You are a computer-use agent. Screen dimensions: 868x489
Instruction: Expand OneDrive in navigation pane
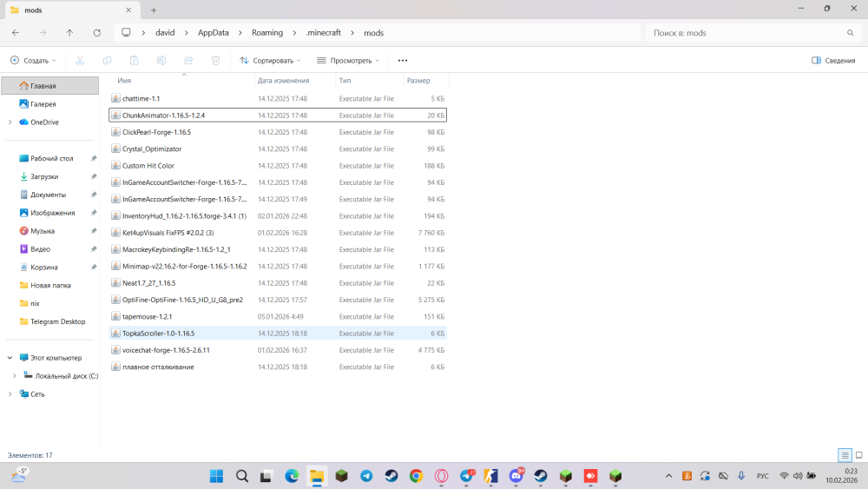click(10, 122)
